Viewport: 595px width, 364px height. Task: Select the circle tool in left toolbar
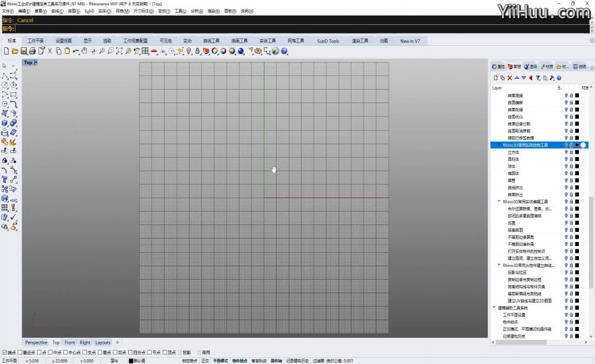coord(5,86)
